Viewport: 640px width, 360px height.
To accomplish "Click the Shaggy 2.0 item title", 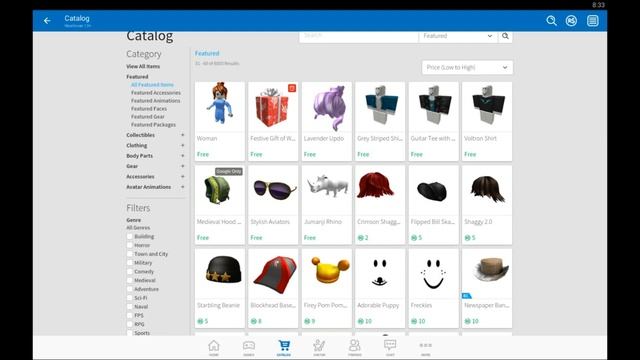I will pos(478,222).
